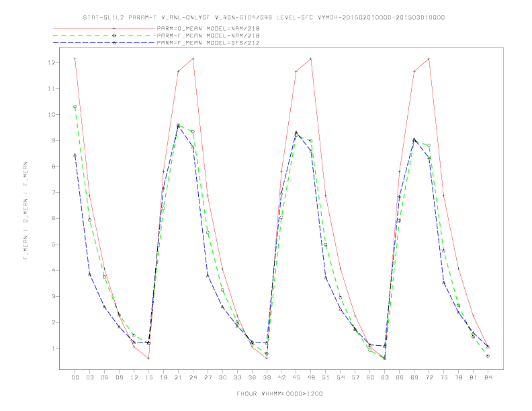Select legend text PARM=F_MEAN MODEL=NAM/218

(x=208, y=36)
